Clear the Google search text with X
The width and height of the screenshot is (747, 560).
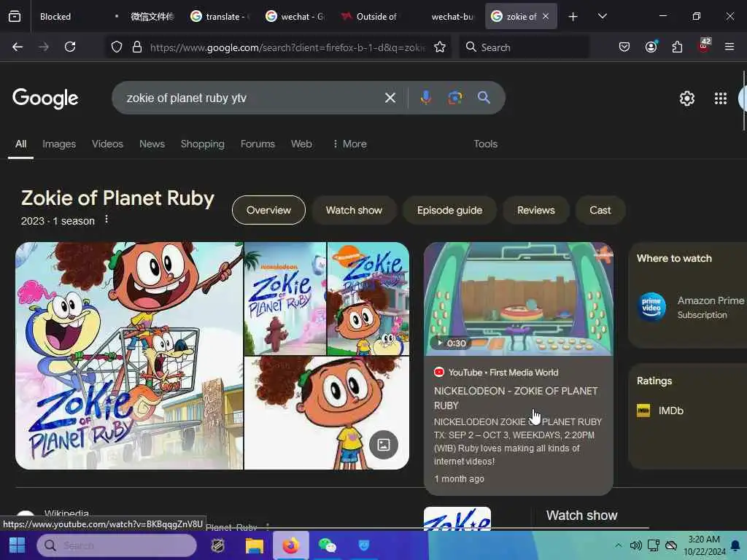(390, 98)
